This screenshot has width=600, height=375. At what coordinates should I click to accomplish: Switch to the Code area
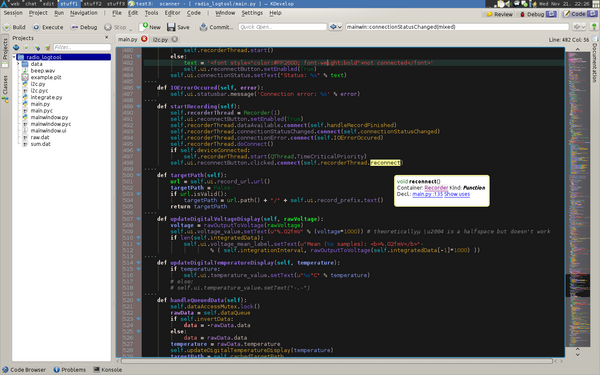pyautogui.click(x=580, y=14)
